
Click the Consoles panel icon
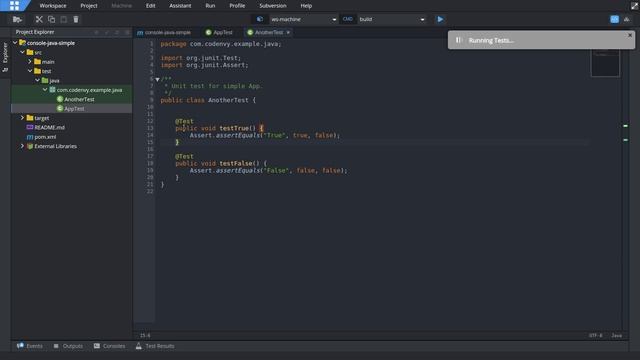click(97, 346)
